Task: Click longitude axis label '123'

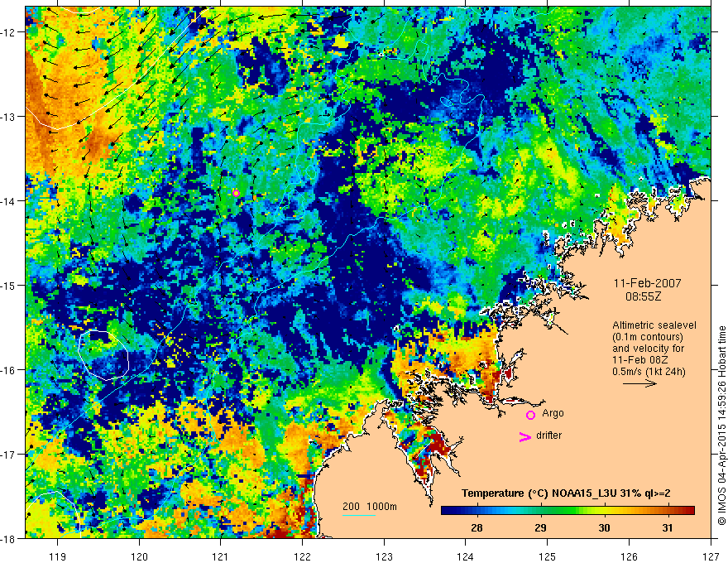Action: coord(384,556)
